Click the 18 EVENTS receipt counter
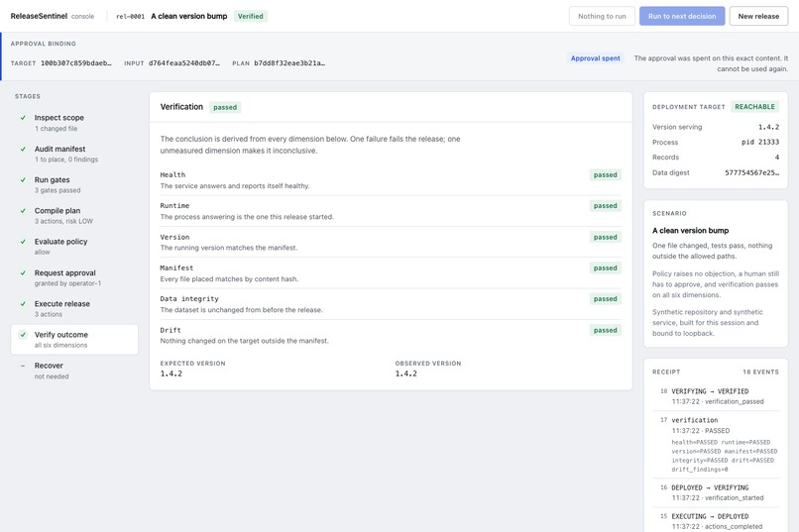This screenshot has height=532, width=799. (760, 372)
